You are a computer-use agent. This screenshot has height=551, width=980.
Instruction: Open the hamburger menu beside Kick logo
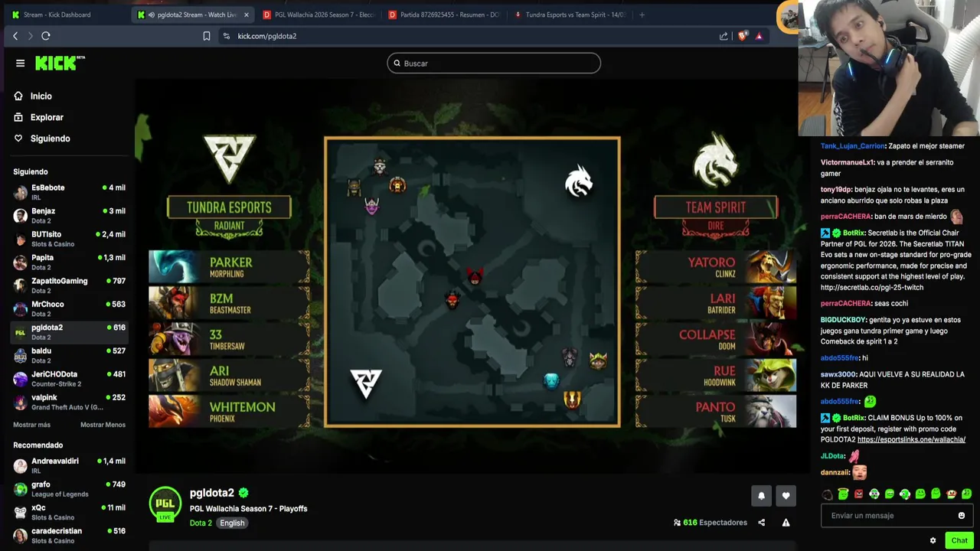pyautogui.click(x=20, y=64)
